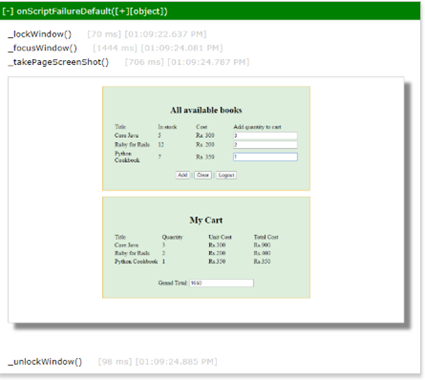This screenshot has height=380, width=425.
Task: Click the 'Grand Total:' label
Action: (173, 283)
